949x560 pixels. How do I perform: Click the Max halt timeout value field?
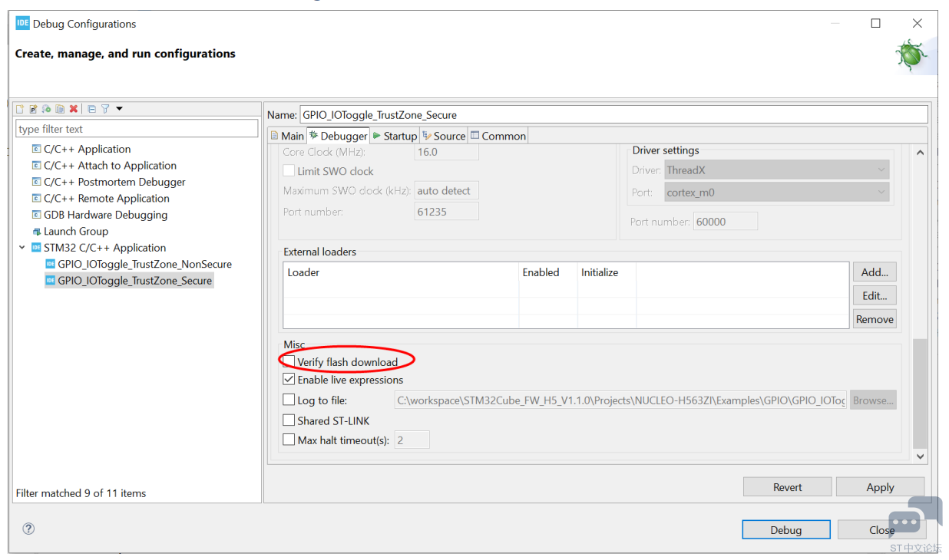(x=412, y=440)
